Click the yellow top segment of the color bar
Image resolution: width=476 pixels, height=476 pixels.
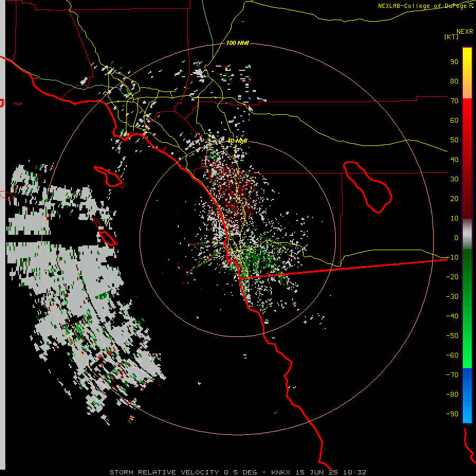click(467, 73)
